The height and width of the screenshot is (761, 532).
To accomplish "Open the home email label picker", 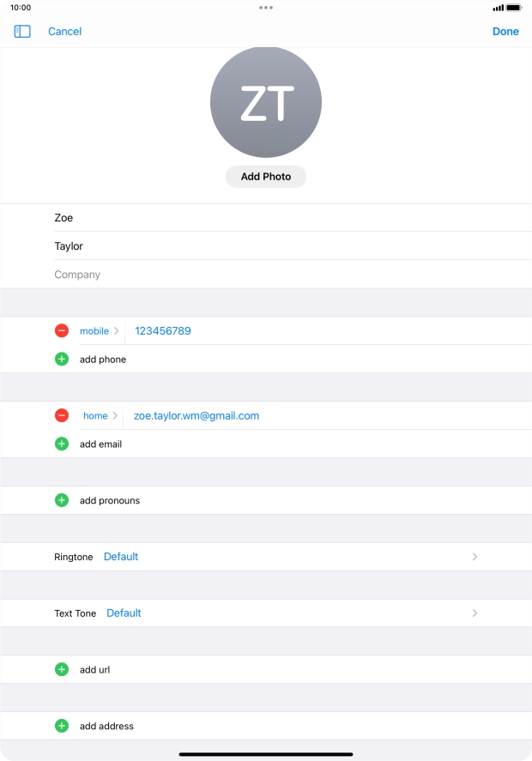I will 100,416.
